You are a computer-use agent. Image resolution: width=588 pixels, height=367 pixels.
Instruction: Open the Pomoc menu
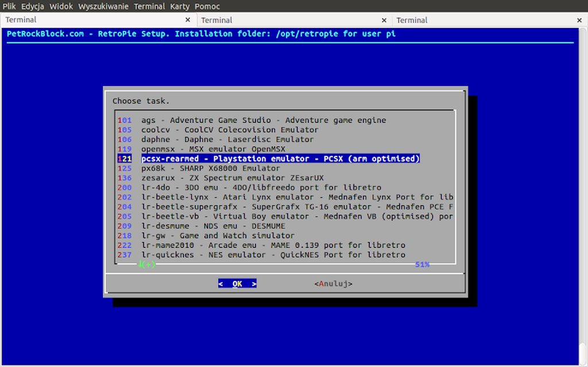(207, 6)
